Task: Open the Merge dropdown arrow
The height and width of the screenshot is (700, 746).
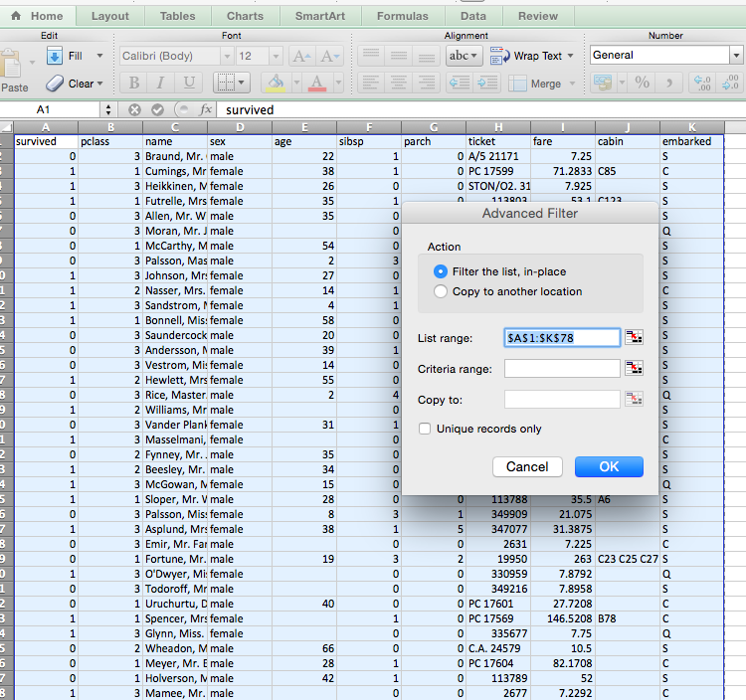Action: coord(572,84)
